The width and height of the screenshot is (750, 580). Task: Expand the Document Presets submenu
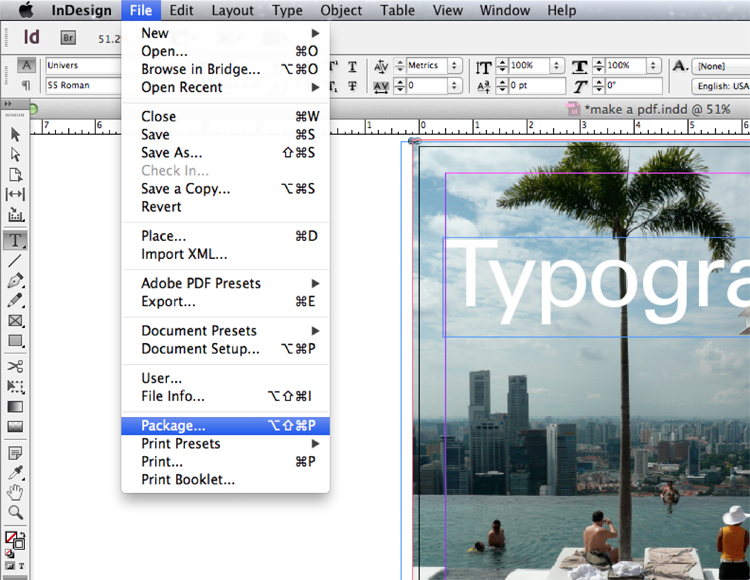[x=225, y=330]
